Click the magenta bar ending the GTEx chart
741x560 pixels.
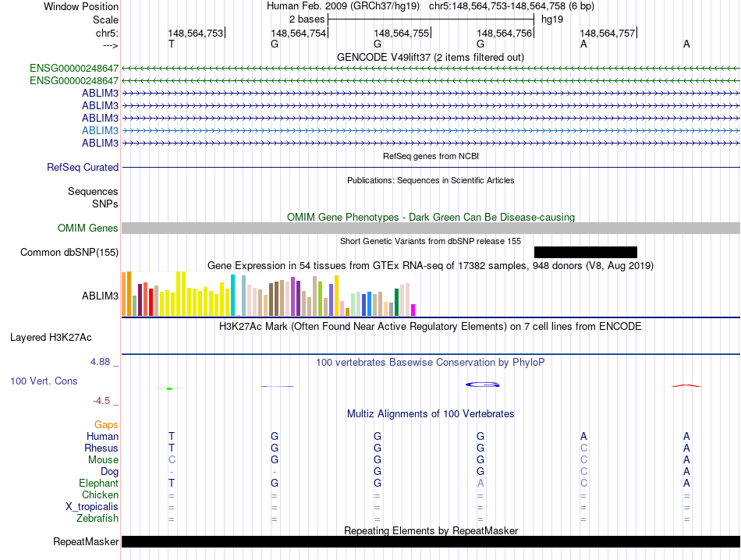[413, 310]
